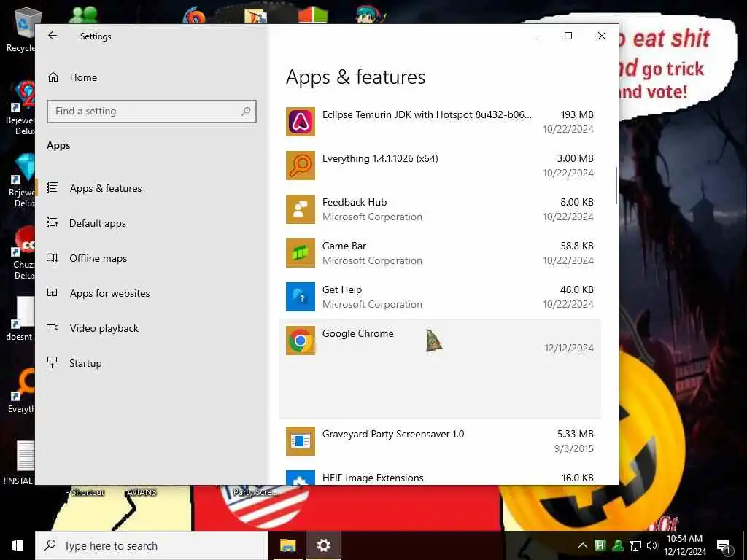Click the back arrow in Settings
The width and height of the screenshot is (747, 560).
point(53,36)
